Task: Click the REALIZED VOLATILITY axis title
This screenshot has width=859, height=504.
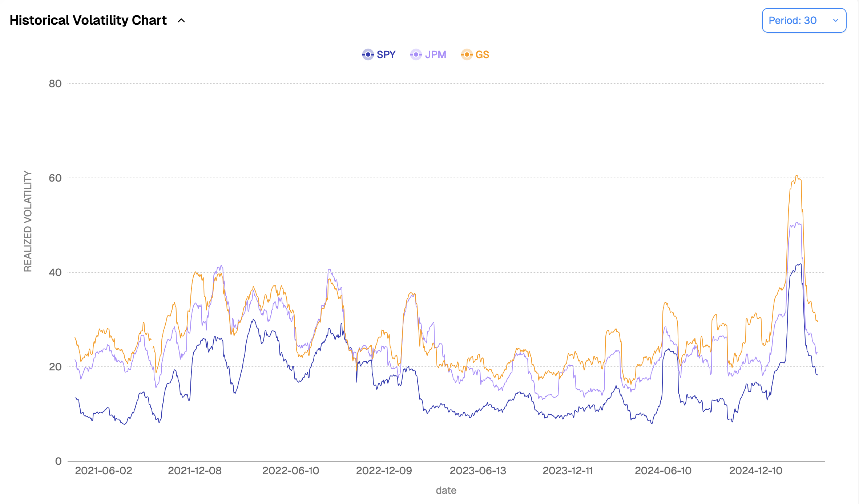Action: click(28, 221)
